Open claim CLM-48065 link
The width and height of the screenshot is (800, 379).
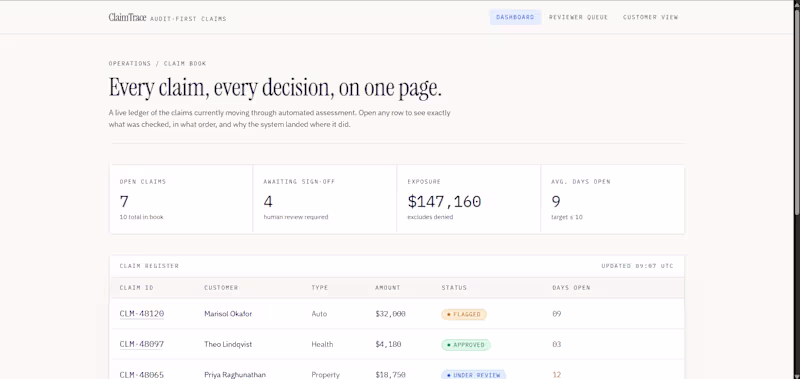(x=142, y=375)
